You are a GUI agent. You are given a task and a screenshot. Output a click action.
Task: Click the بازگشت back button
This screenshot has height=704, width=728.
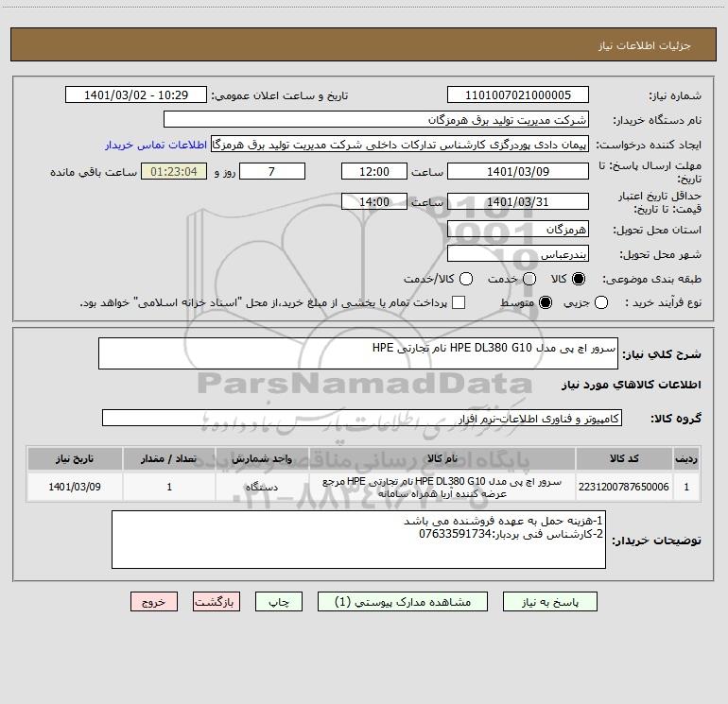click(x=217, y=602)
